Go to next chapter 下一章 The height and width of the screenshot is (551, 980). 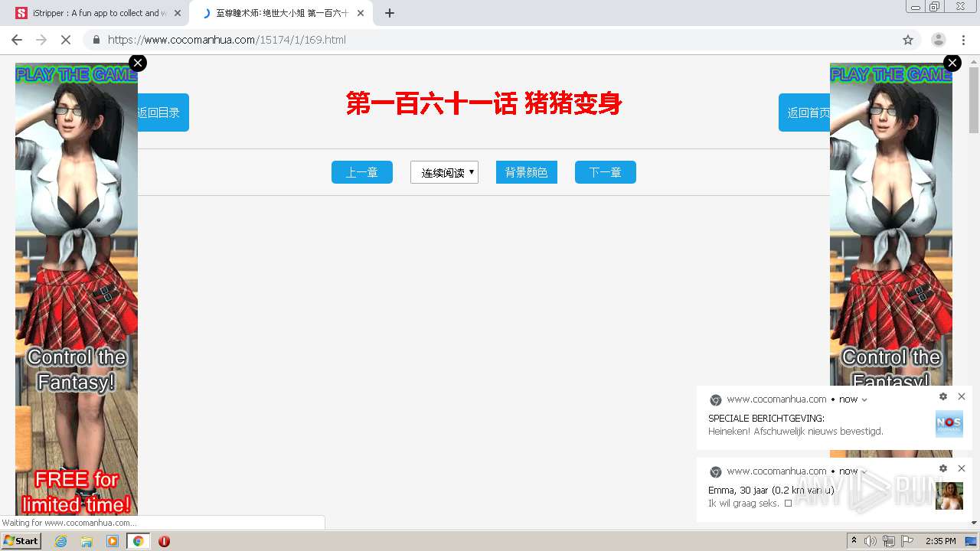606,172
